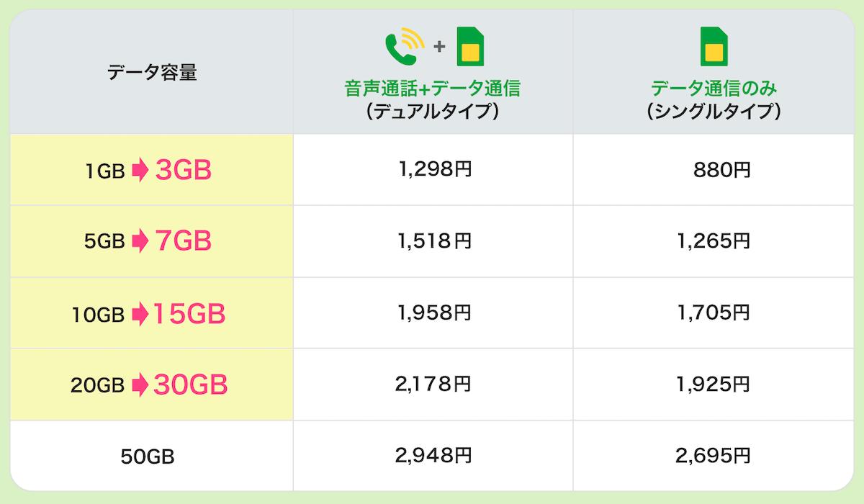Click the 50GB row label

[x=148, y=456]
